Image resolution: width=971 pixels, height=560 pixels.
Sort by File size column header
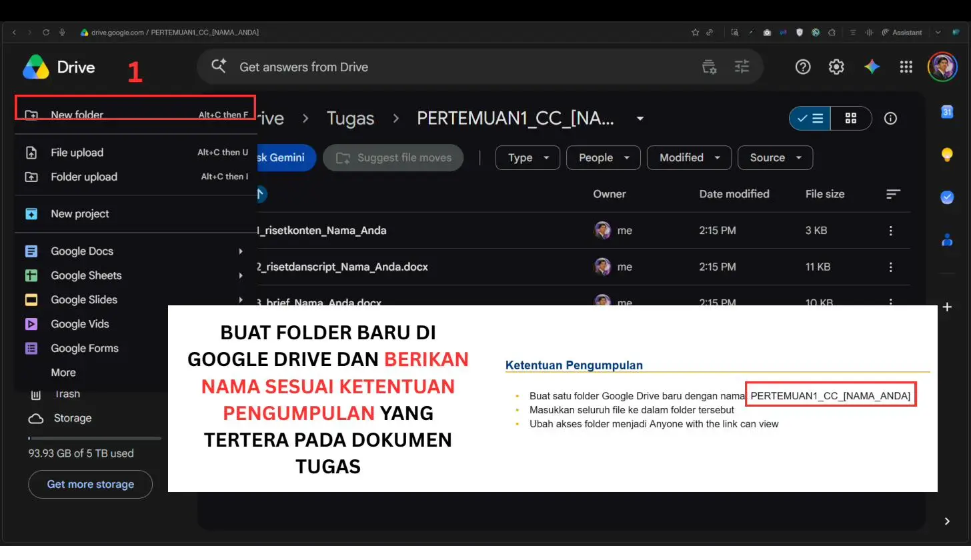point(825,194)
